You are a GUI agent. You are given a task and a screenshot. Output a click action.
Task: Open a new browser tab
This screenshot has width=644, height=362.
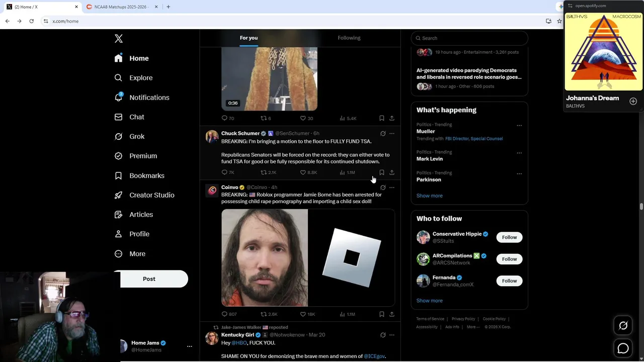pyautogui.click(x=168, y=7)
